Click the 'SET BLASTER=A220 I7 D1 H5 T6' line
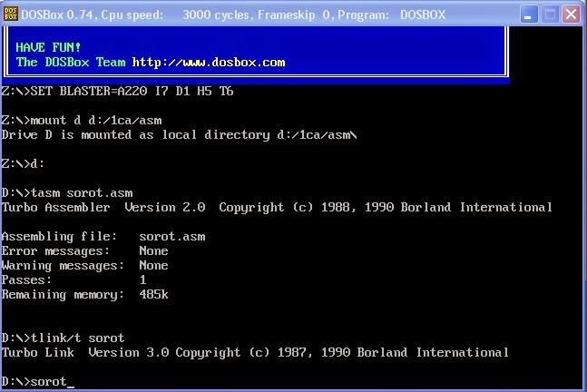The height and width of the screenshot is (392, 587). [117, 91]
